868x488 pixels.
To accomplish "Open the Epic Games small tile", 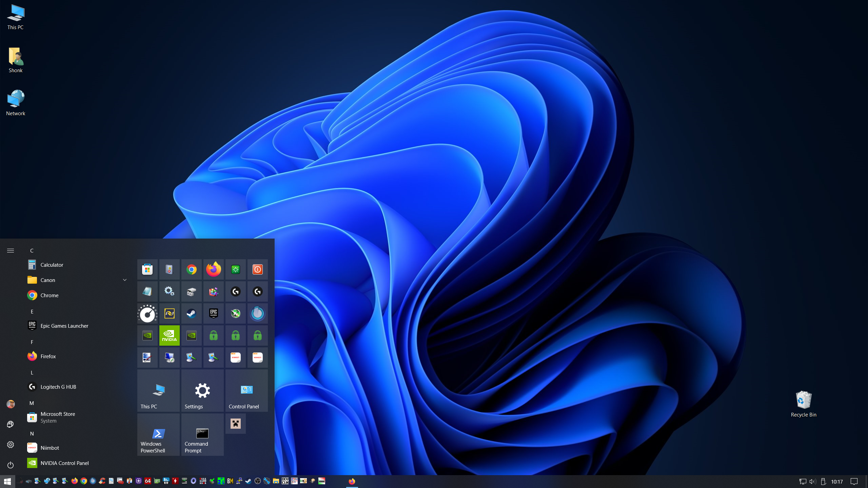I will point(213,313).
